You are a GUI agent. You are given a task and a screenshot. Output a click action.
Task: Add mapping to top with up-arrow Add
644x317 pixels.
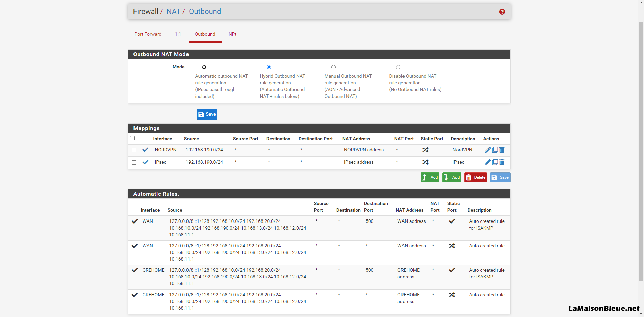[x=430, y=177]
